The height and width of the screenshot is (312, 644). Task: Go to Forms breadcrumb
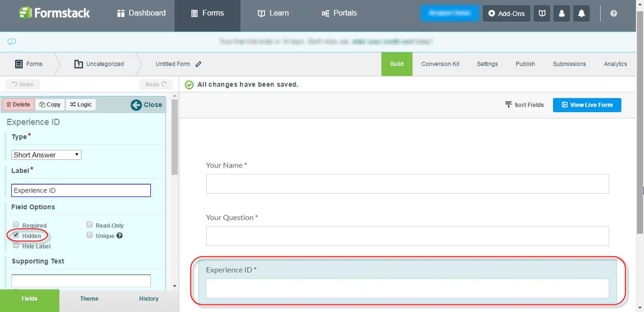click(x=29, y=64)
